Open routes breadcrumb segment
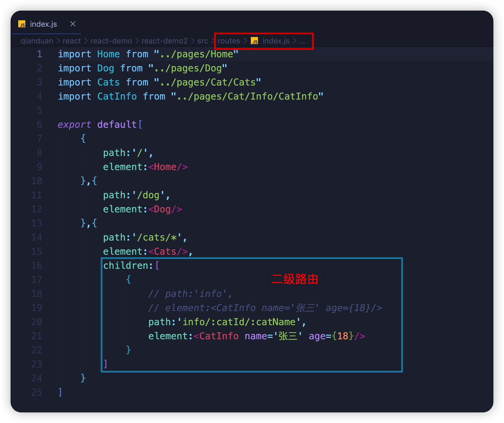The width and height of the screenshot is (504, 423). click(x=229, y=41)
